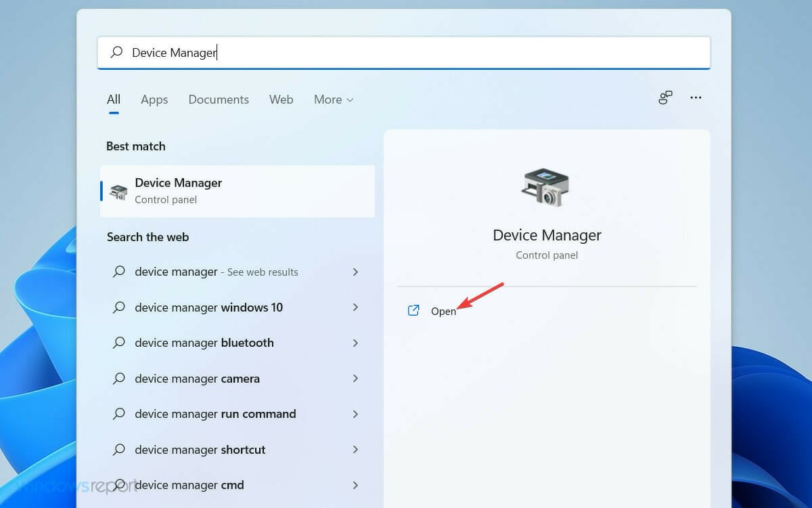Select Device Manager best match result

pos(238,191)
